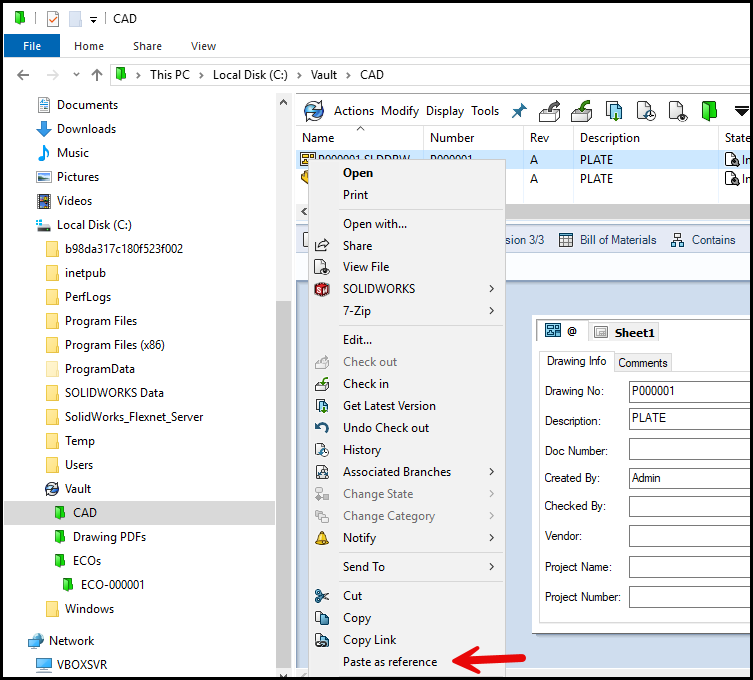Screen dimensions: 753x680
Task: Click Local Disk (C:) in the address bar
Action: click(250, 75)
